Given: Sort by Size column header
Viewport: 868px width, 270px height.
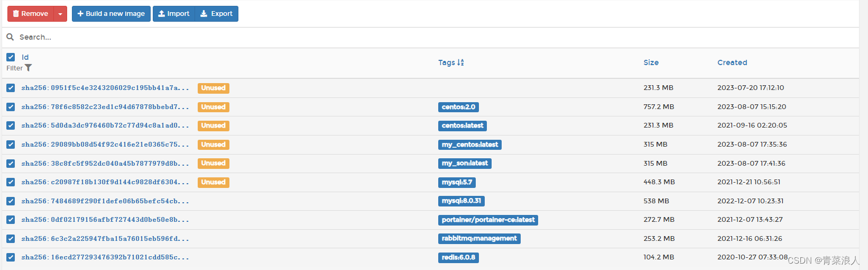Looking at the screenshot, I should pos(651,62).
